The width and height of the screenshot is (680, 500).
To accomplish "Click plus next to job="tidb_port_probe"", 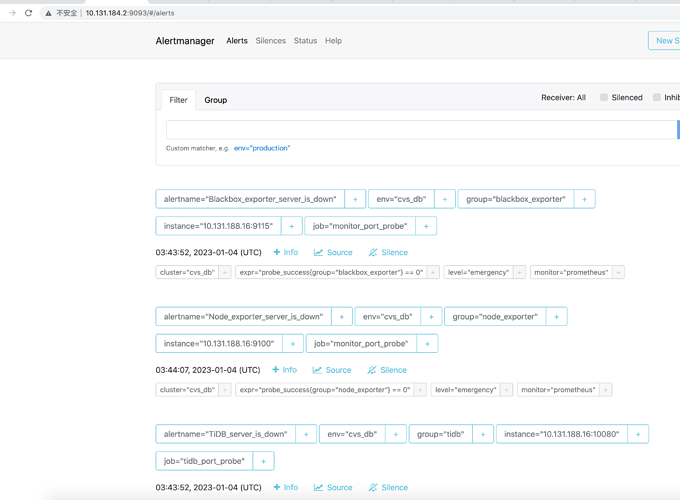I will point(263,461).
